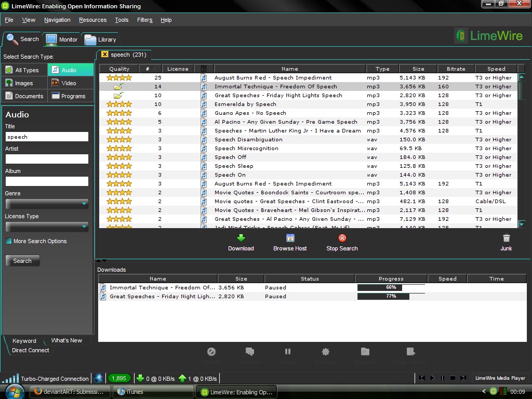
Task: Sort results by the Name column header
Action: 290,69
